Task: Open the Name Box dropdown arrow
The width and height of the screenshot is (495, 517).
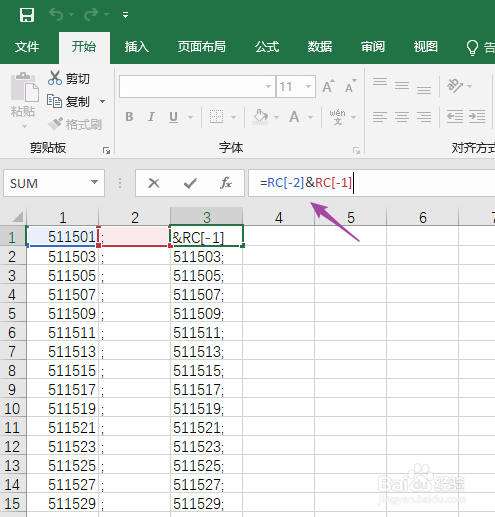Action: (x=95, y=182)
